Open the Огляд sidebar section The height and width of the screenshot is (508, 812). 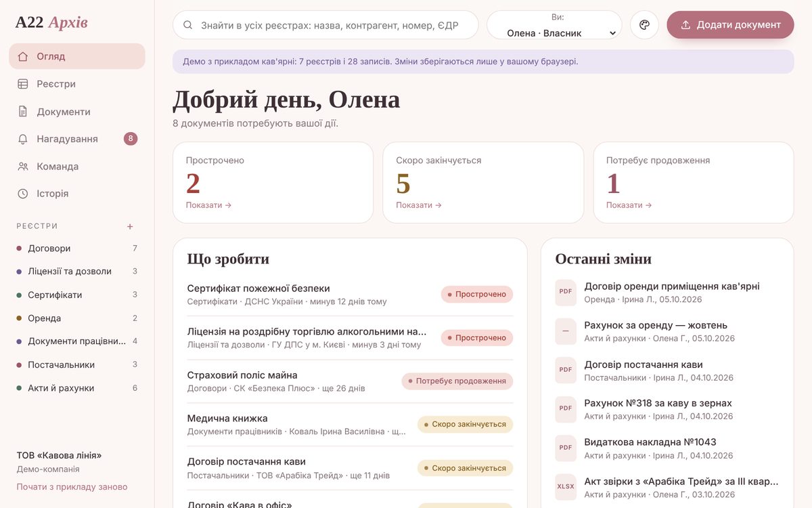click(77, 56)
